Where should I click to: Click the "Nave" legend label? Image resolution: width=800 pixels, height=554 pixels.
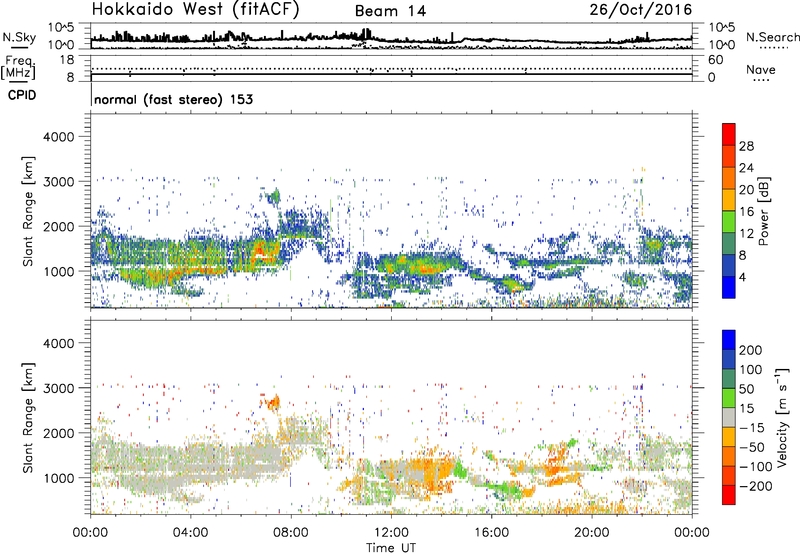(x=760, y=69)
